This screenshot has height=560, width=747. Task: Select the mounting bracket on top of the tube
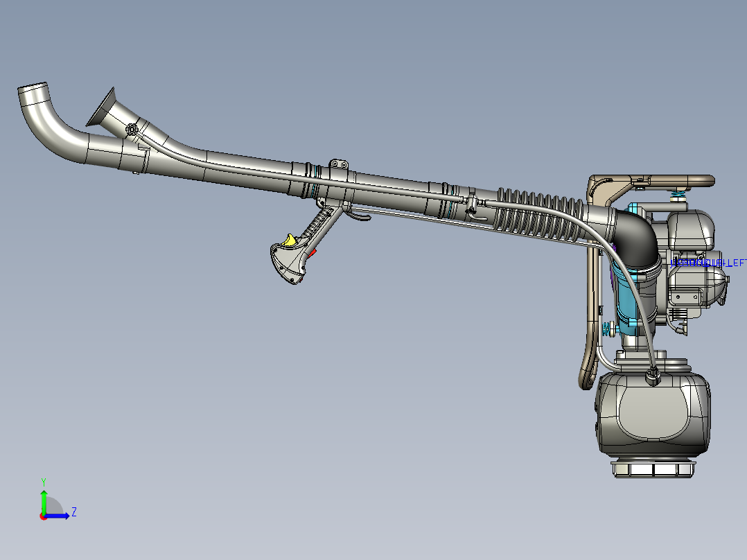(x=338, y=164)
